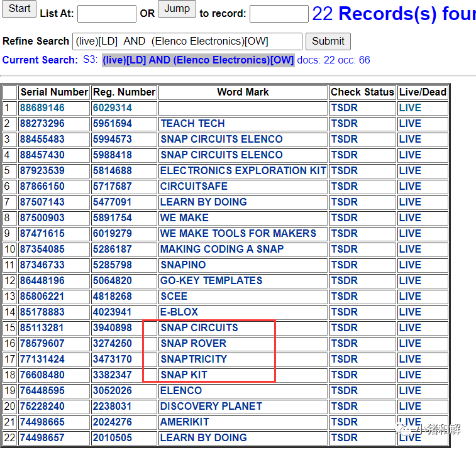Check TSDR status for TEACH TECH
Viewport: 476px width, 450px height.
point(344,124)
